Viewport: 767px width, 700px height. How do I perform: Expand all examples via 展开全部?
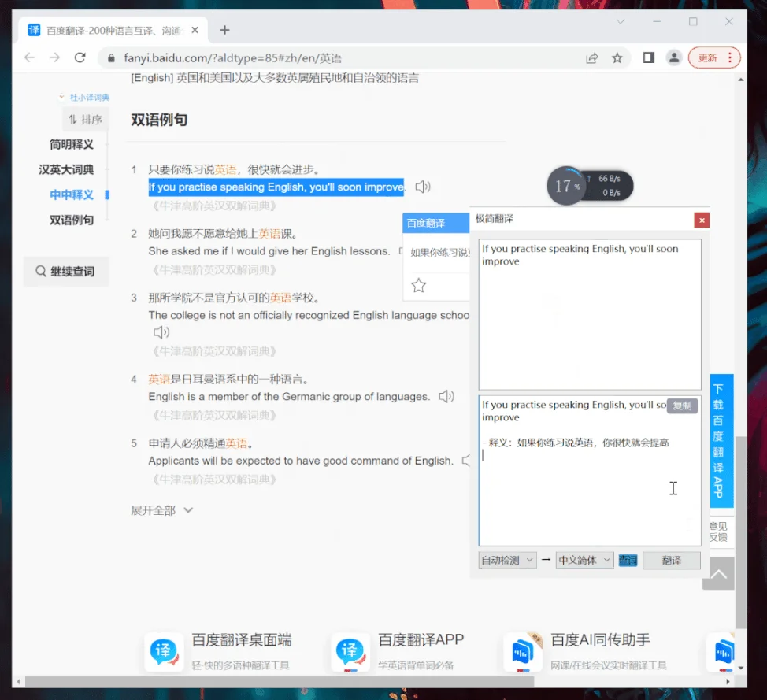pyautogui.click(x=161, y=510)
